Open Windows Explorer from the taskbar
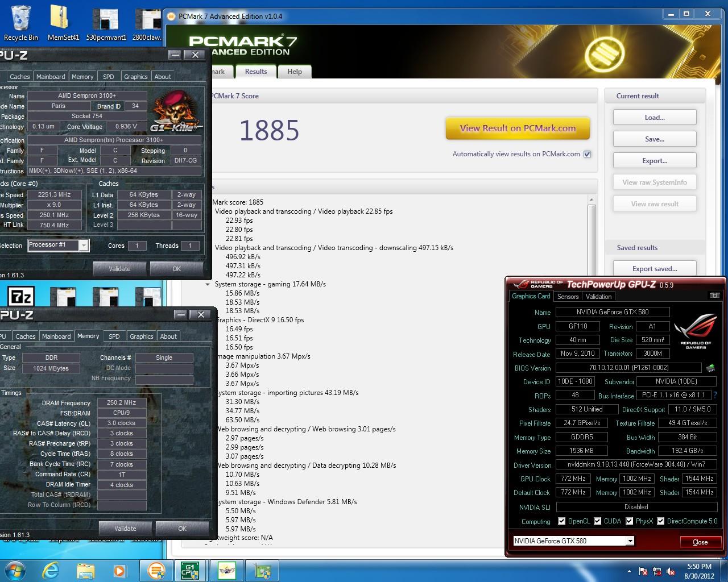Viewport: 728px width, 582px height. click(85, 571)
